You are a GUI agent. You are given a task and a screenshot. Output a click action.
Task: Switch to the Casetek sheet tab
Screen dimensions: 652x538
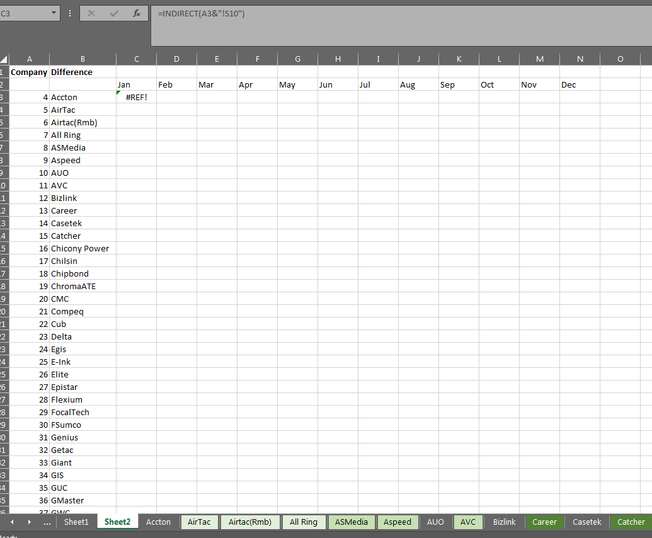[586, 522]
